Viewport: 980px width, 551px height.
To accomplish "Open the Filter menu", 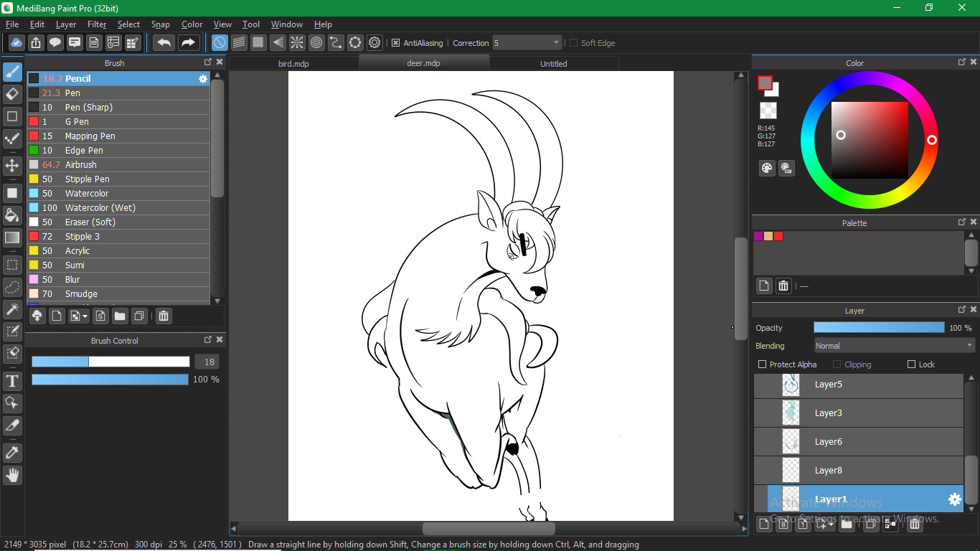I will click(97, 24).
